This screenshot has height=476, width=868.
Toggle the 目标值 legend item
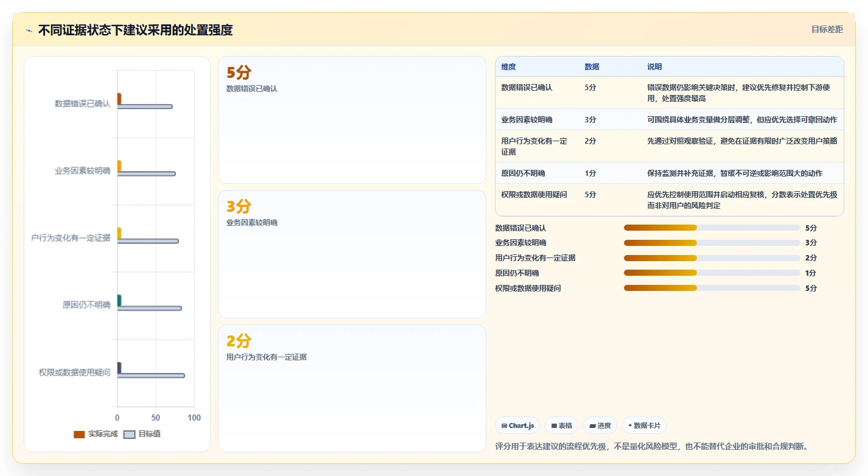coord(142,434)
